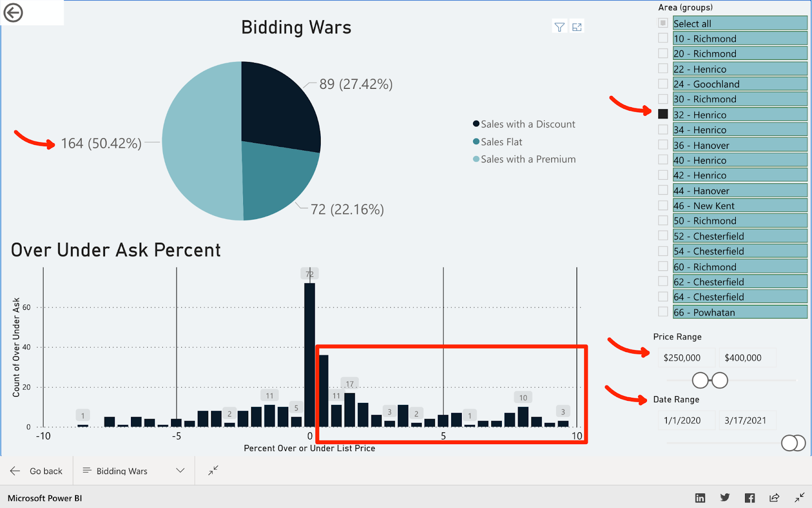812x508 pixels.
Task: Click the 164 (50.42%) pie label
Action: click(101, 143)
